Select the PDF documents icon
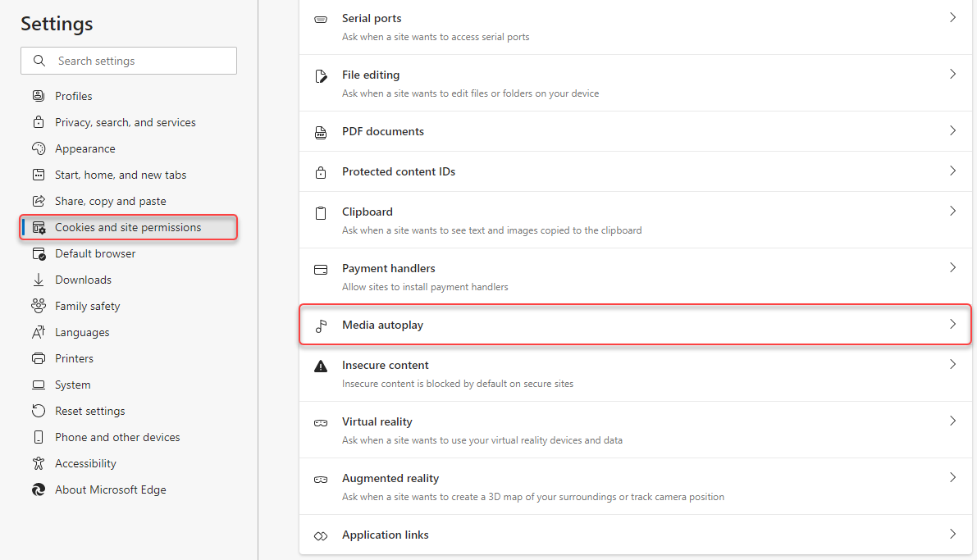The width and height of the screenshot is (977, 560). pyautogui.click(x=321, y=131)
